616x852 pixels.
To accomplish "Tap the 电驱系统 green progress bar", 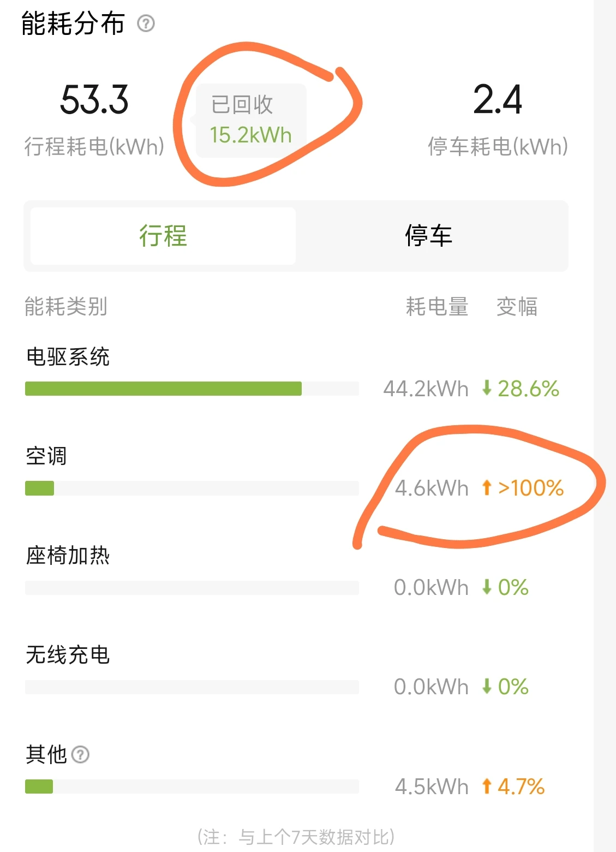I will (x=163, y=389).
